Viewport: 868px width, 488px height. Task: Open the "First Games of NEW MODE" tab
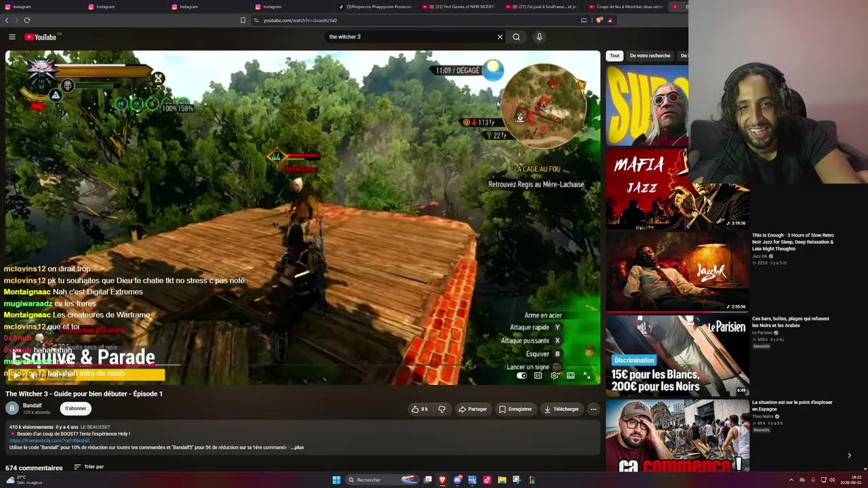[458, 7]
